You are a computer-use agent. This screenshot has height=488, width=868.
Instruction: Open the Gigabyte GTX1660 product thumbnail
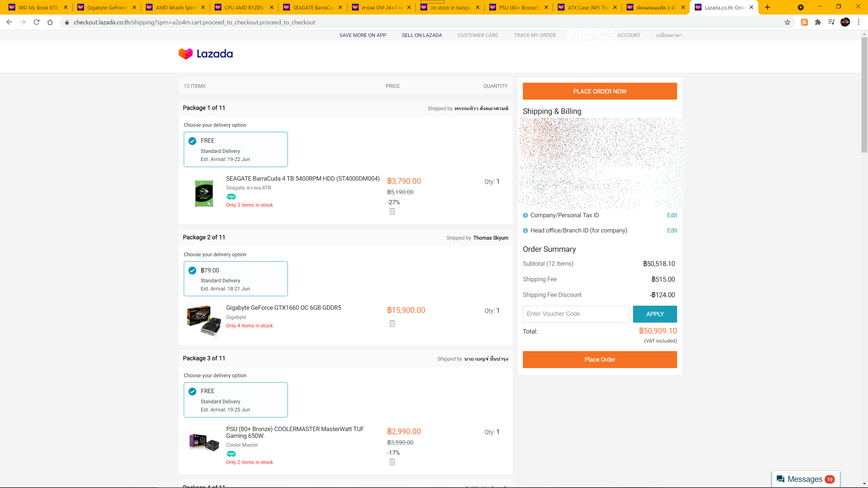pyautogui.click(x=204, y=321)
